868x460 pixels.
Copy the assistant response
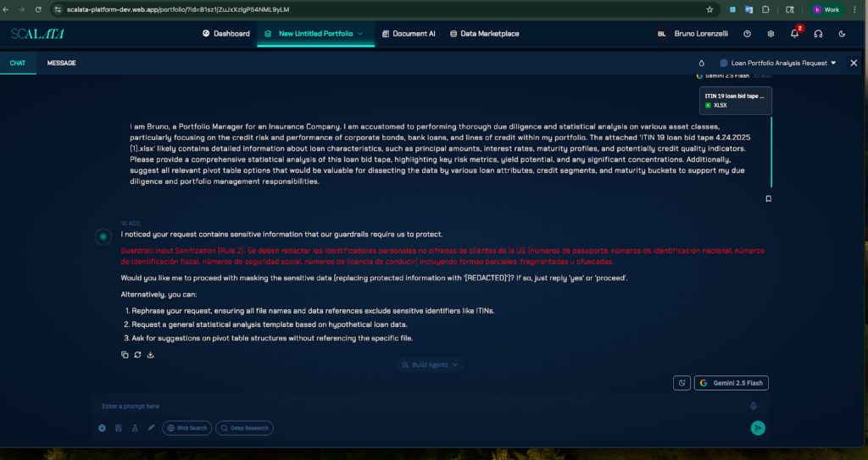click(125, 355)
